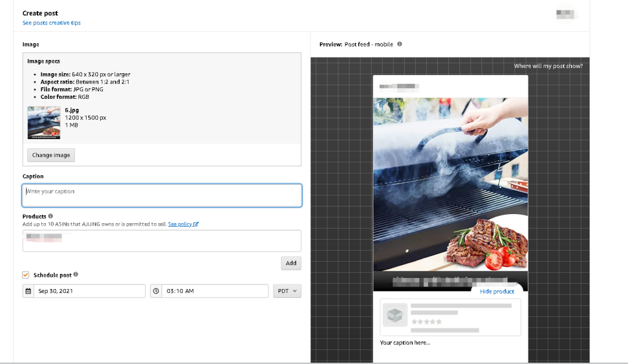This screenshot has height=364, width=628.
Task: Click the Change image button
Action: [x=51, y=155]
